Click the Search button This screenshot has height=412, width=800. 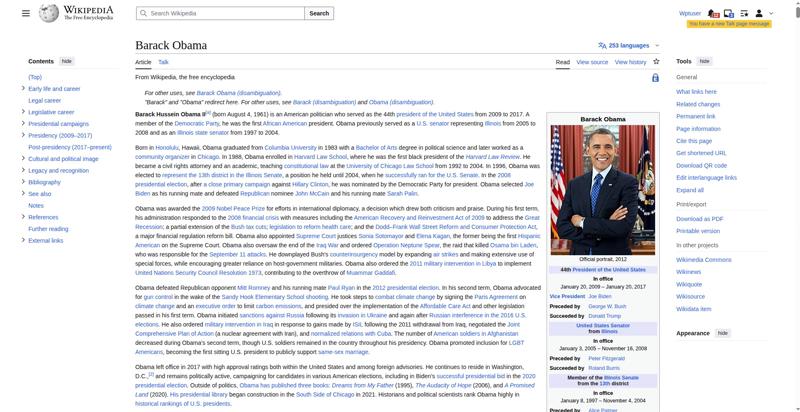pyautogui.click(x=318, y=14)
